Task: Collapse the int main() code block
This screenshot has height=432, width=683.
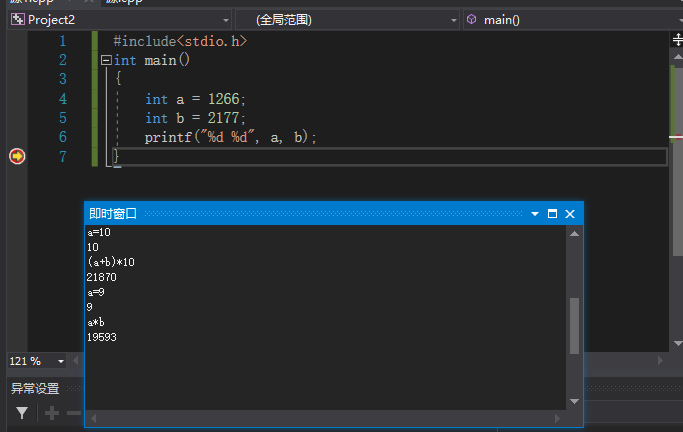Action: click(x=106, y=60)
